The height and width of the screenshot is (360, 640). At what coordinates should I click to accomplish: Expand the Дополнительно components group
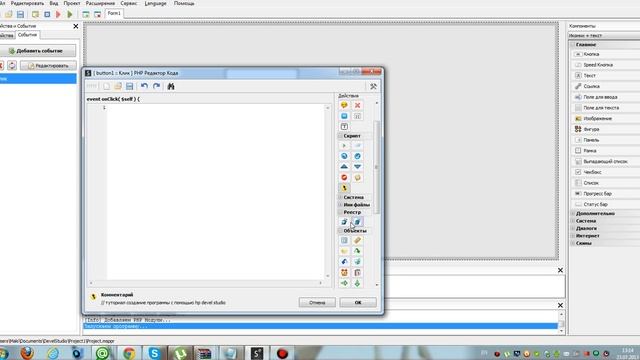point(572,213)
